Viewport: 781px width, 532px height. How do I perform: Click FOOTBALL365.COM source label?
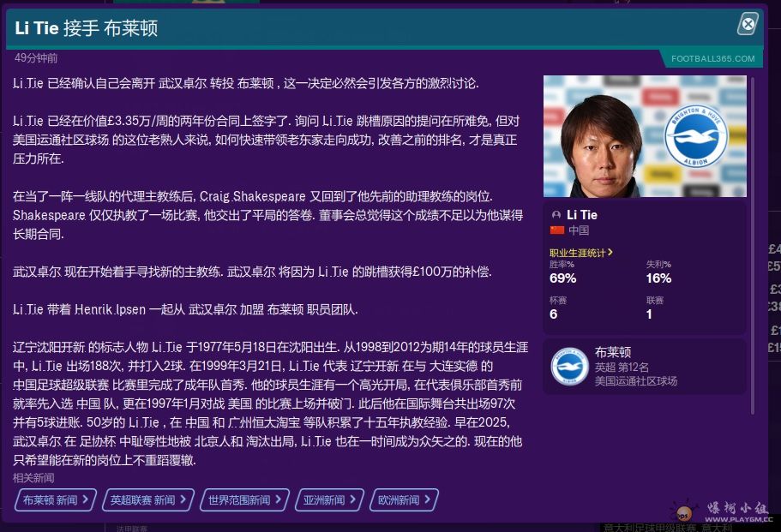pos(712,59)
